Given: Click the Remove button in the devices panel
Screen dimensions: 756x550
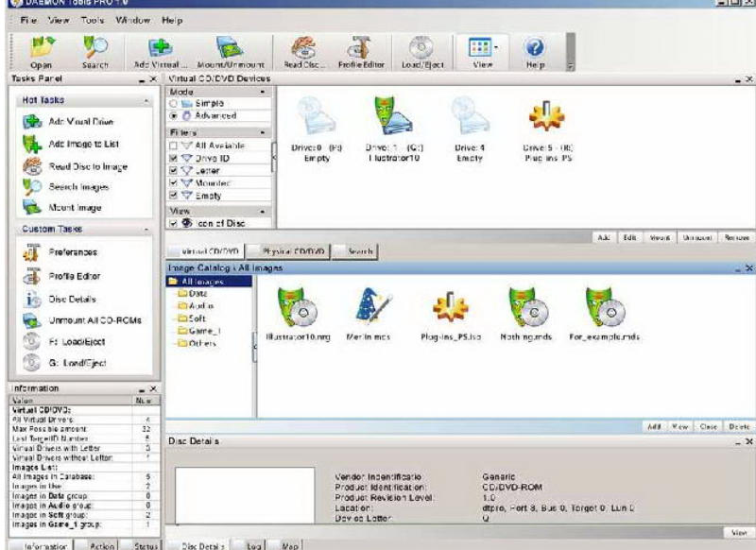Looking at the screenshot, I should pyautogui.click(x=736, y=237).
